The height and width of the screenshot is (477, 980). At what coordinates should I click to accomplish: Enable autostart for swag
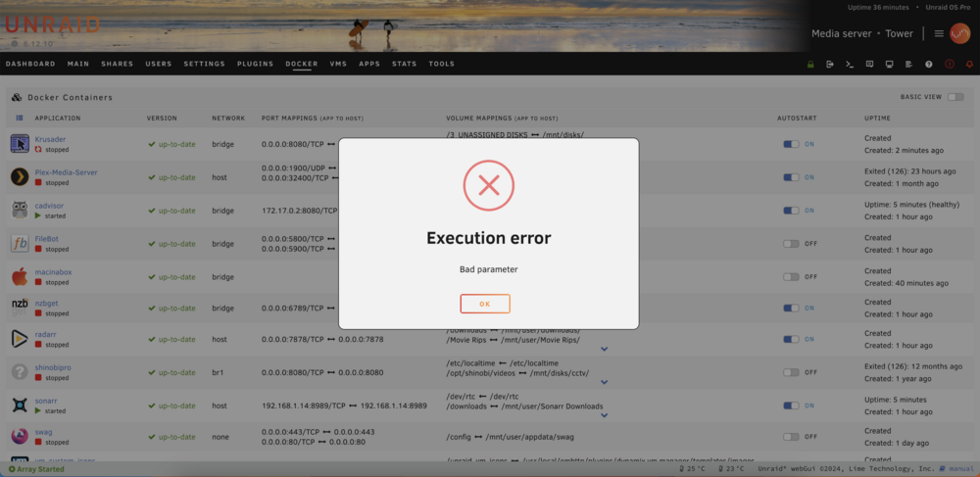click(791, 437)
